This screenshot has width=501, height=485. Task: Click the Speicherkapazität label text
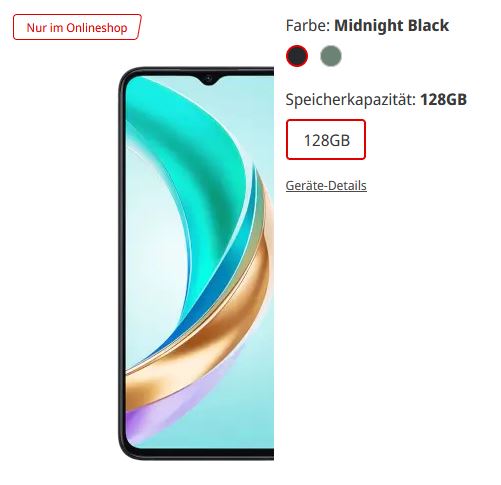(x=351, y=100)
